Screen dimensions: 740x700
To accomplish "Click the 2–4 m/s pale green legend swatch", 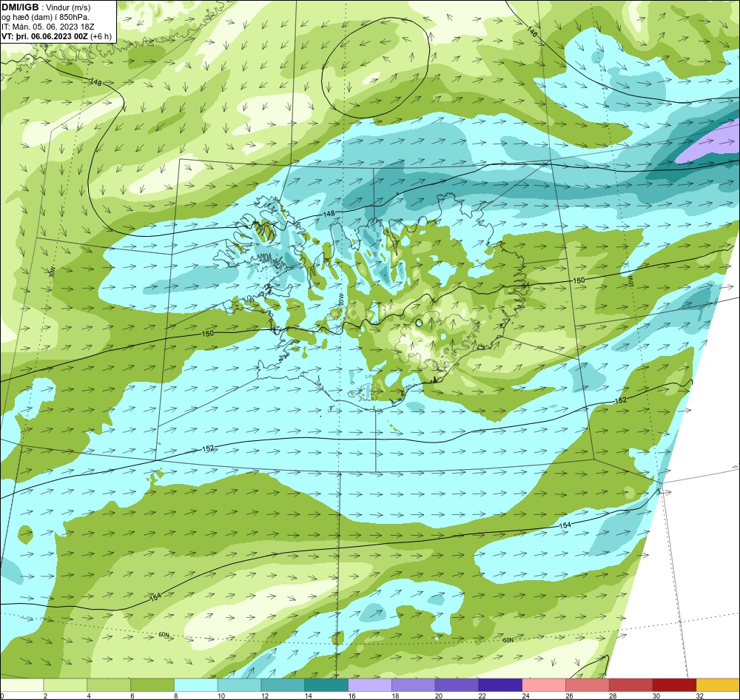I will click(x=66, y=685).
